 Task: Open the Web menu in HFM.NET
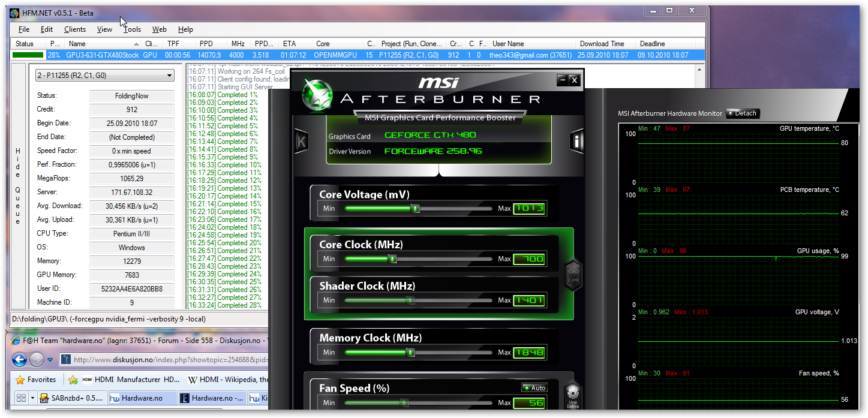pyautogui.click(x=160, y=29)
